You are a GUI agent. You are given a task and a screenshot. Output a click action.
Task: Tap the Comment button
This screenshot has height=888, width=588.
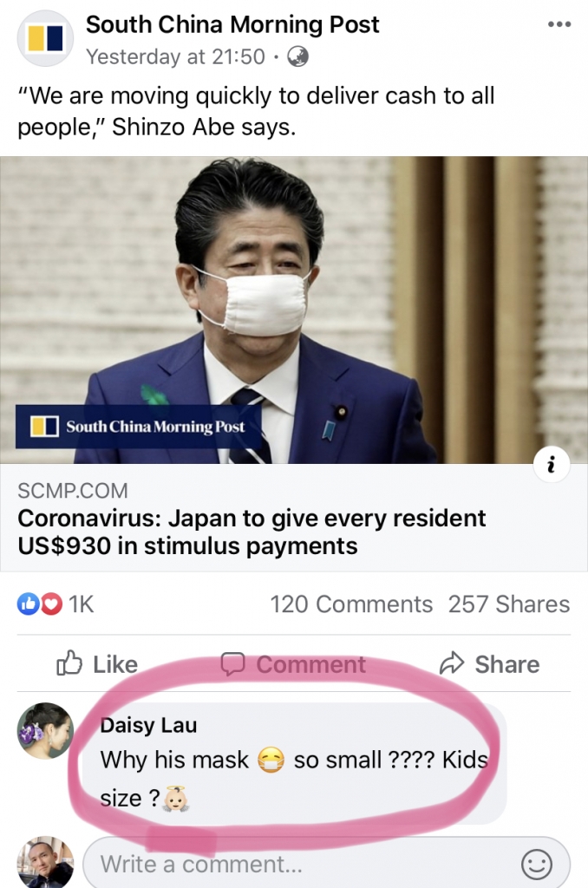pos(293,663)
